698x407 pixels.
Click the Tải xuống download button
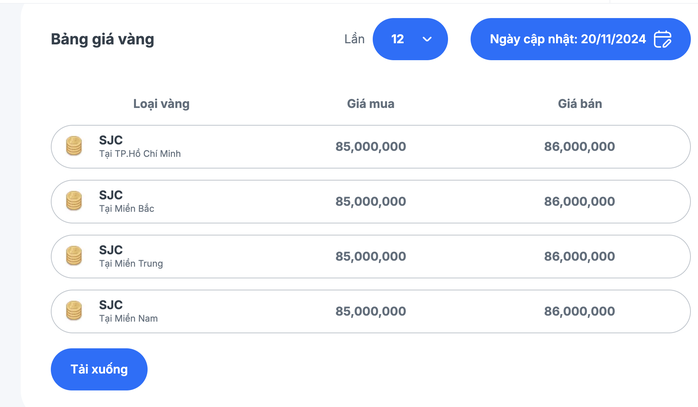99,369
